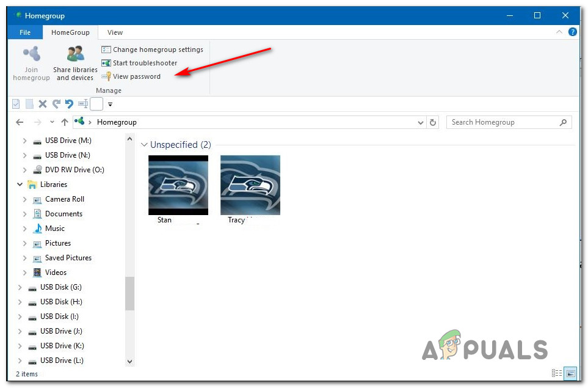The width and height of the screenshot is (588, 388).
Task: Click navigation pane scroll up arrow
Action: pos(129,139)
